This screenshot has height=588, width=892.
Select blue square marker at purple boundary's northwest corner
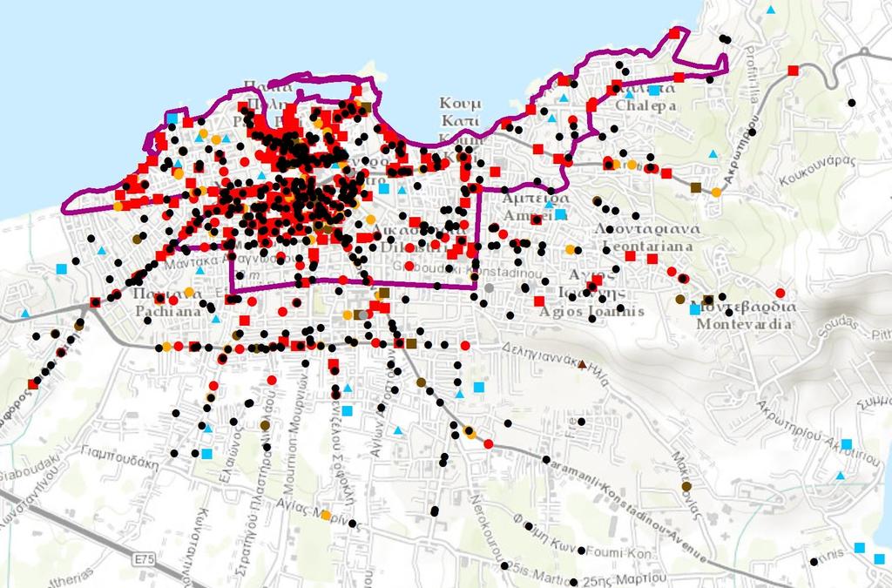tap(172, 118)
